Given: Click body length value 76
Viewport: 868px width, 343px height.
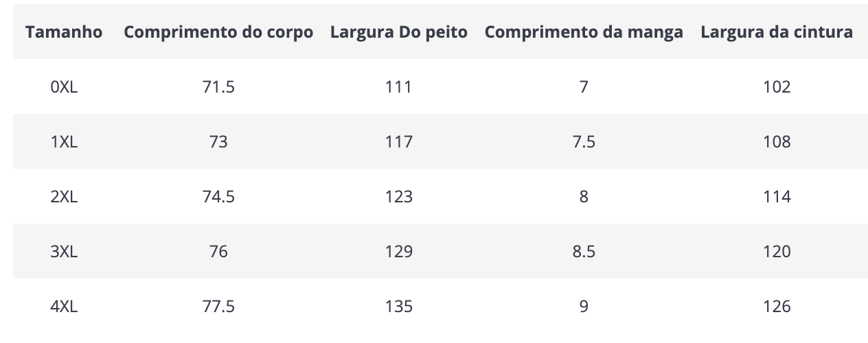Looking at the screenshot, I should point(218,252).
